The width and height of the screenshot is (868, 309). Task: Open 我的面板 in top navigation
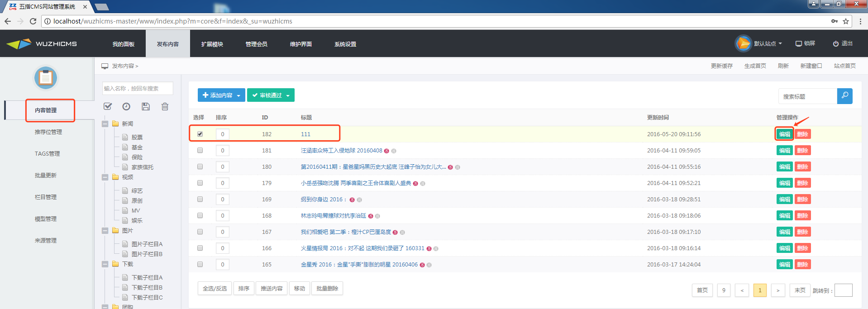[124, 44]
